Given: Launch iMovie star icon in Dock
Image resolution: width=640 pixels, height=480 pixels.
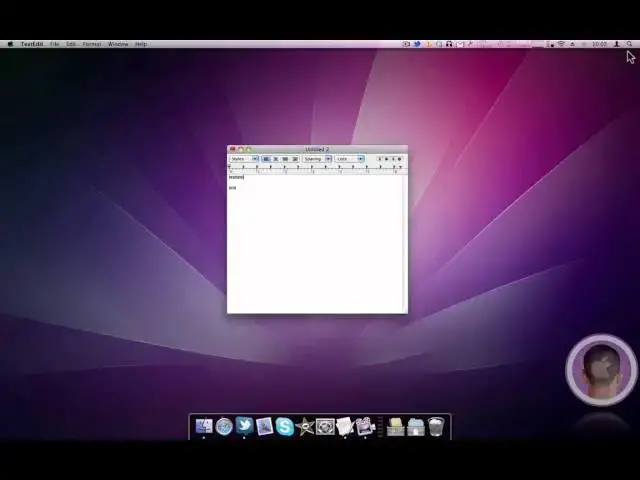Looking at the screenshot, I should 305,427.
